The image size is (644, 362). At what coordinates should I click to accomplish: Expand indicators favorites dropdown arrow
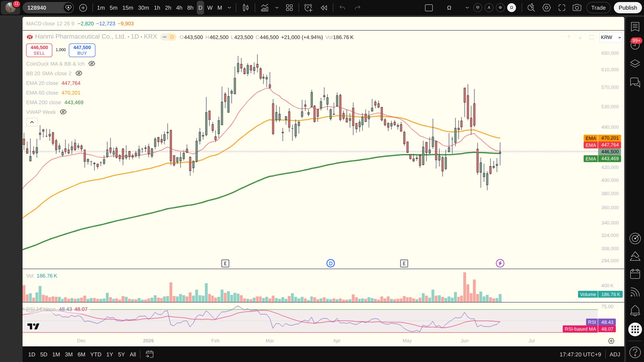tap(277, 8)
